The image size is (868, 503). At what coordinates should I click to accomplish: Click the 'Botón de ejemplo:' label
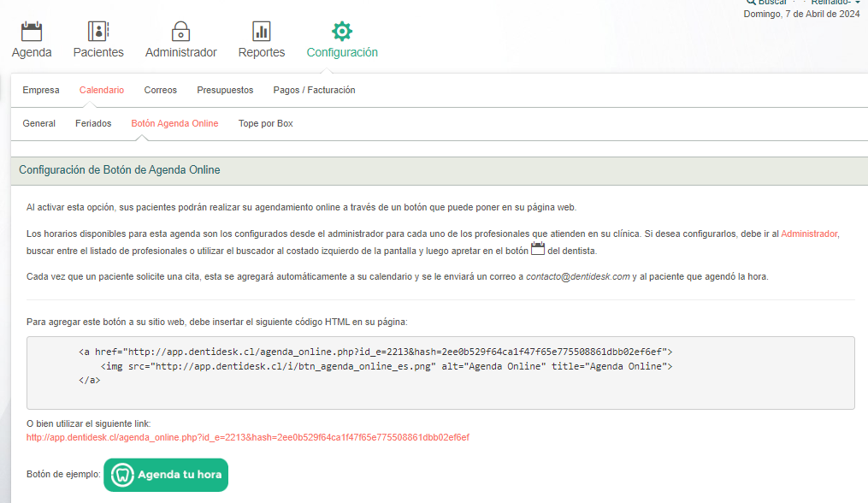point(63,474)
